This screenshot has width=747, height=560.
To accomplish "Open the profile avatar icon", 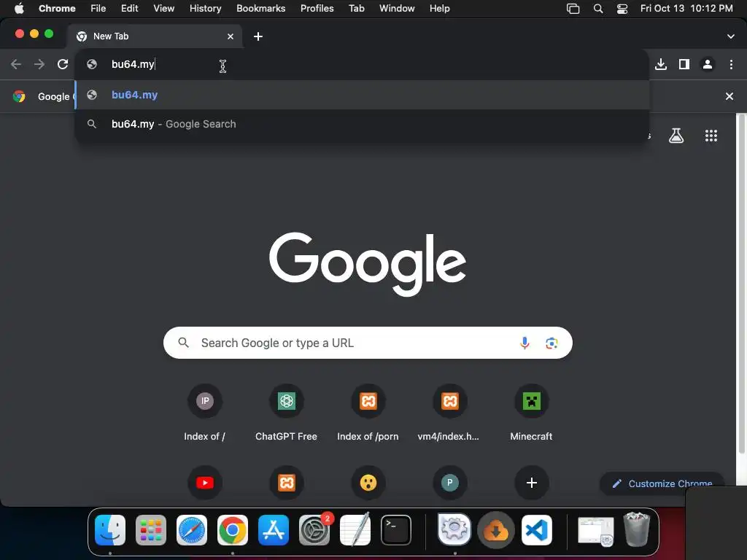I will tap(708, 64).
